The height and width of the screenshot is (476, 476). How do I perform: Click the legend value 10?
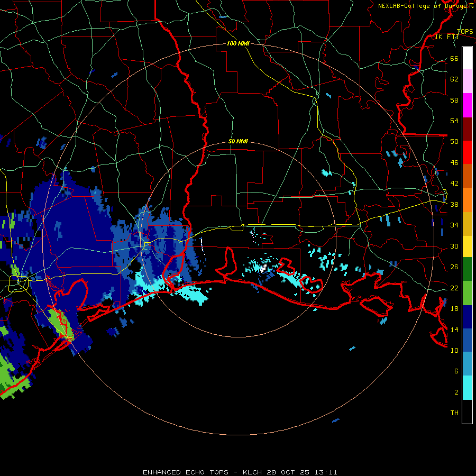coord(454,351)
